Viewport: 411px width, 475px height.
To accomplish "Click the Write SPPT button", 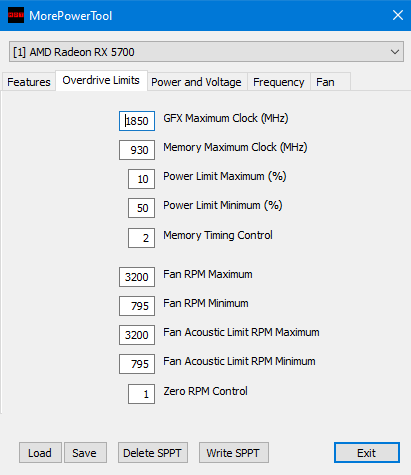I will click(234, 453).
